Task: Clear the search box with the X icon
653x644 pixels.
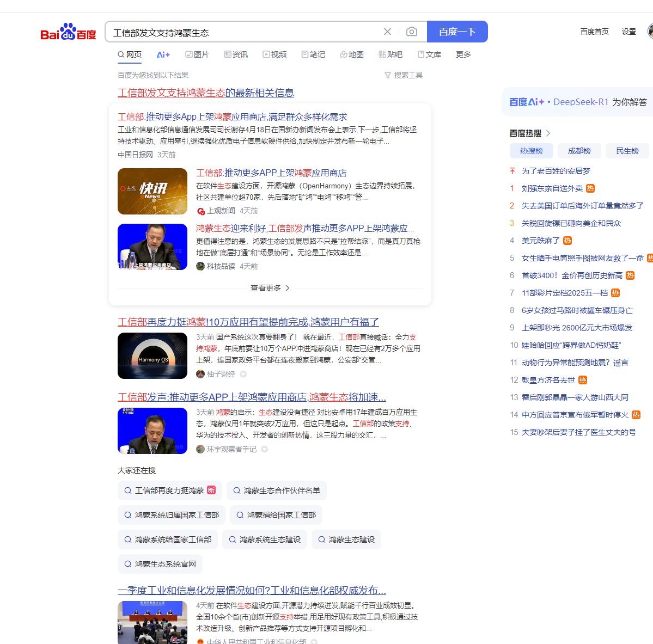Action: pyautogui.click(x=387, y=32)
